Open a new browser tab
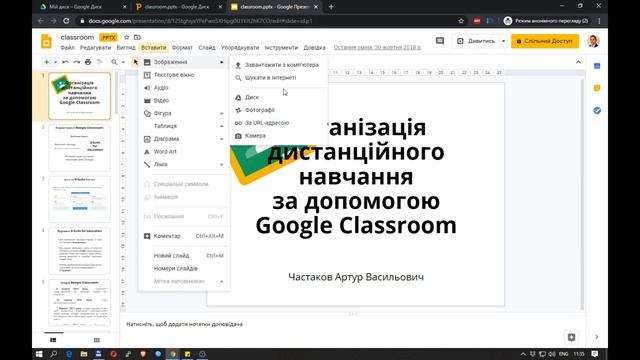 pos(331,7)
